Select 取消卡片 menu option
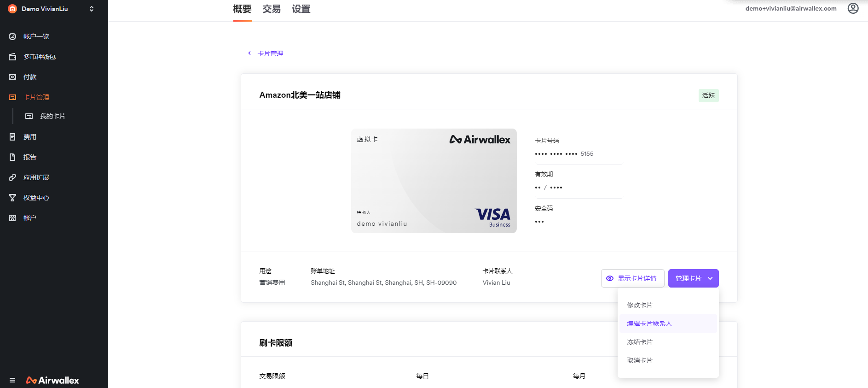868x388 pixels. click(x=640, y=360)
